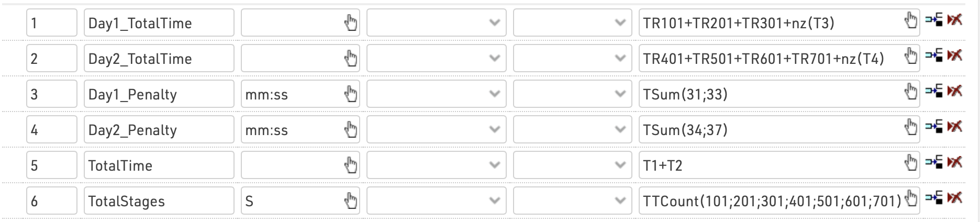980x222 pixels.
Task: Open second dropdown in TotalStages row
Action: (x=571, y=201)
